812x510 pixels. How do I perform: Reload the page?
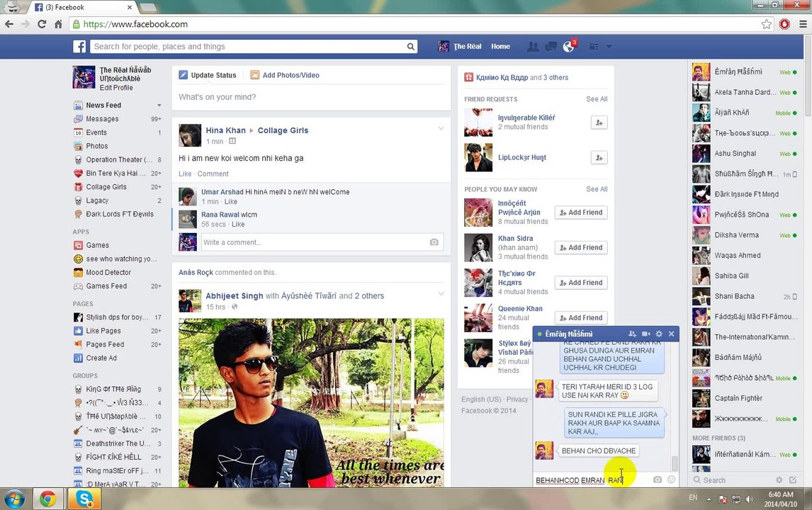(x=42, y=24)
